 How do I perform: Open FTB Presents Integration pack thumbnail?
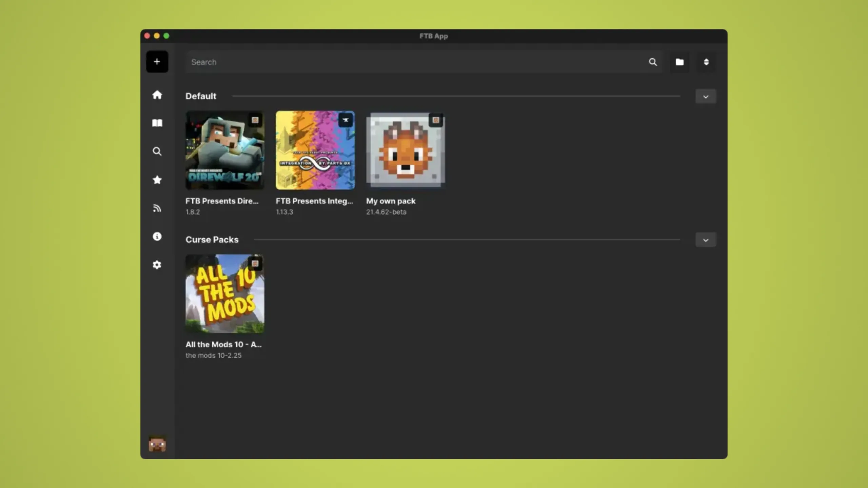(315, 150)
